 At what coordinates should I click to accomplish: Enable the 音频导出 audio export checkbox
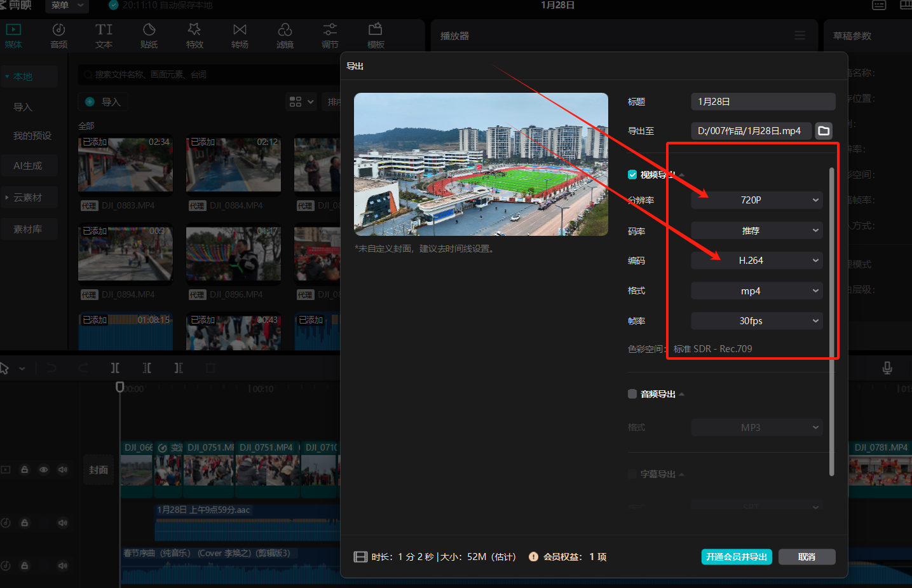point(632,394)
